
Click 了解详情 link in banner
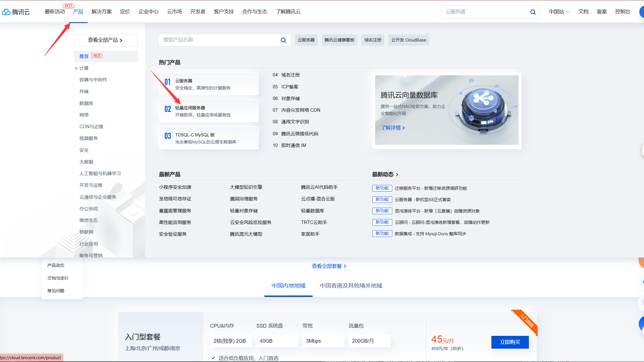[393, 128]
